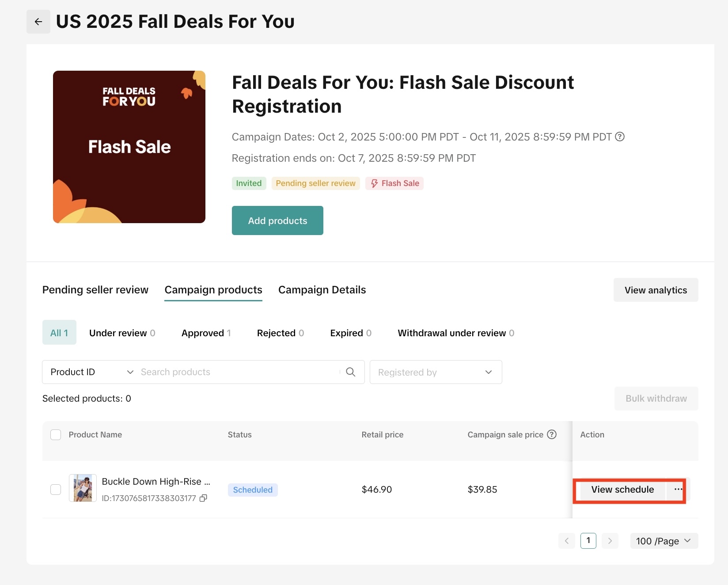Toggle the select-all checkbox in table header
This screenshot has height=585, width=728.
tap(56, 435)
